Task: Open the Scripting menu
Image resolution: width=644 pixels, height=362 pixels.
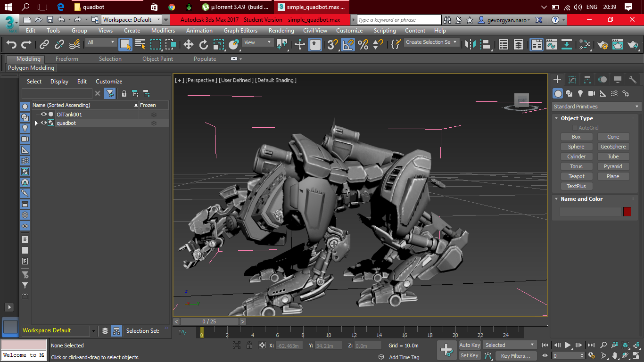Action: (385, 31)
